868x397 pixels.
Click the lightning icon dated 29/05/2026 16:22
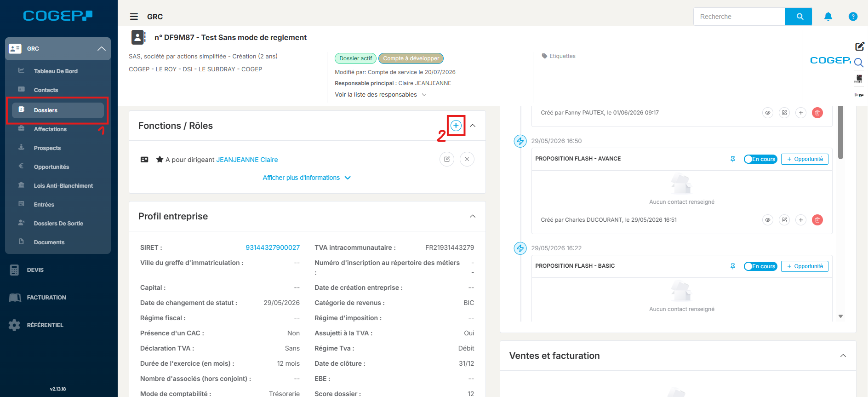(x=520, y=248)
